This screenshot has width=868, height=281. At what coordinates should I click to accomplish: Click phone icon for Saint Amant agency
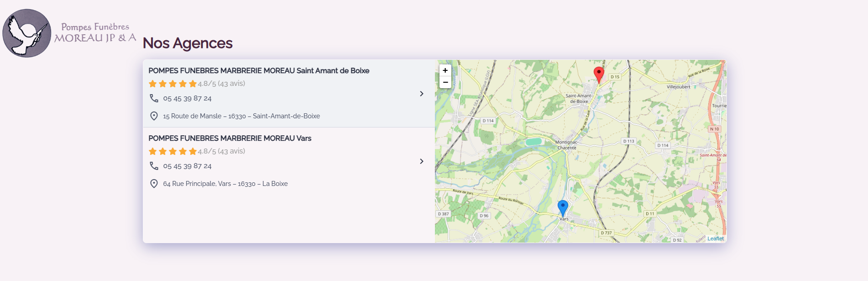pyautogui.click(x=154, y=98)
